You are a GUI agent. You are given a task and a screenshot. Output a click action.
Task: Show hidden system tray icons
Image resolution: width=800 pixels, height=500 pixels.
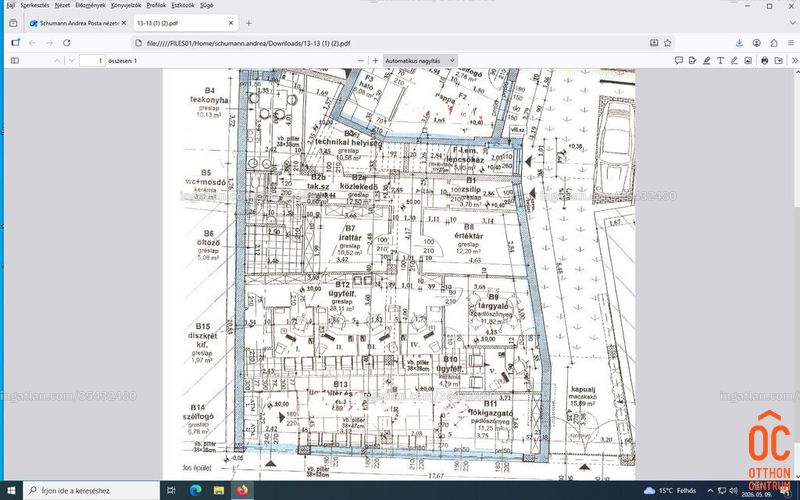coord(710,491)
